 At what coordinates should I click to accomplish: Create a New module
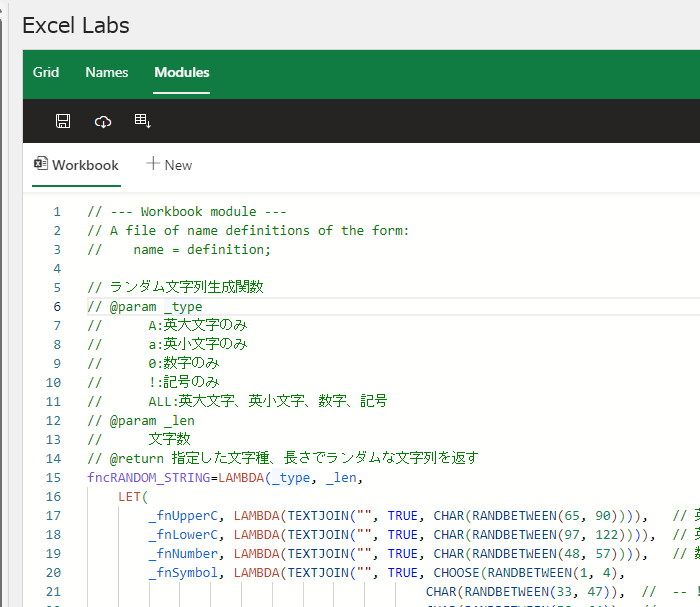click(x=169, y=165)
